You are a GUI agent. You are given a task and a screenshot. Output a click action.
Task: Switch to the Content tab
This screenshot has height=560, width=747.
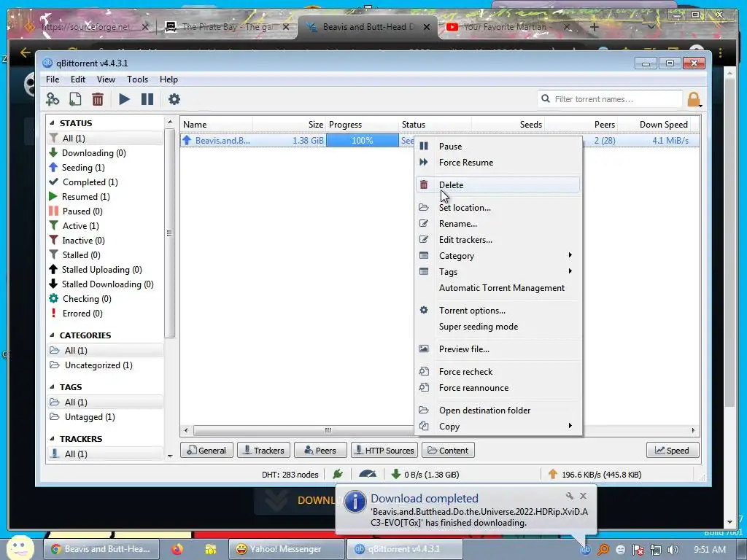448,451
